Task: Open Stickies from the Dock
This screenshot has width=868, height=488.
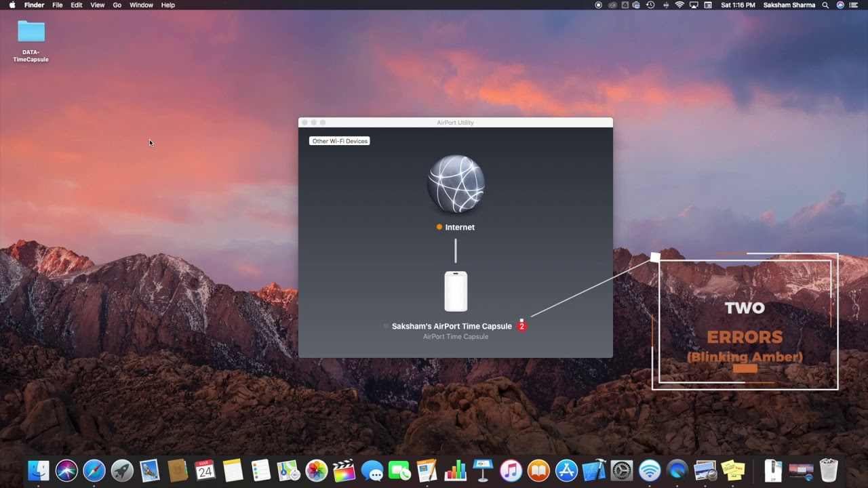Action: coord(733,470)
